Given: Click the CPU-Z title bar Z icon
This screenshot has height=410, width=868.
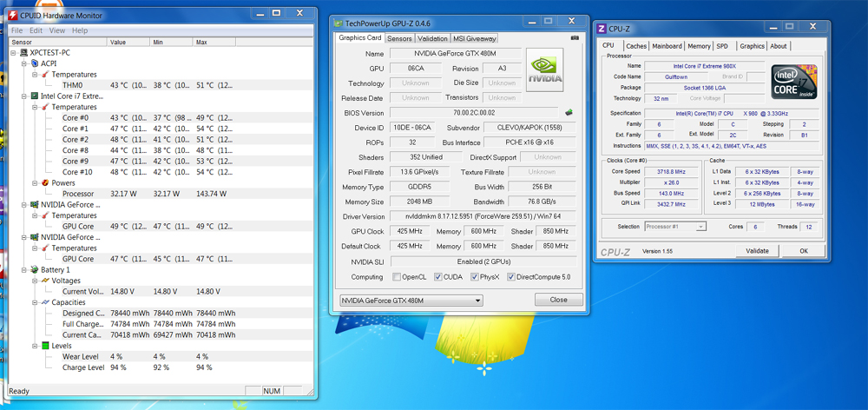Looking at the screenshot, I should pos(602,29).
